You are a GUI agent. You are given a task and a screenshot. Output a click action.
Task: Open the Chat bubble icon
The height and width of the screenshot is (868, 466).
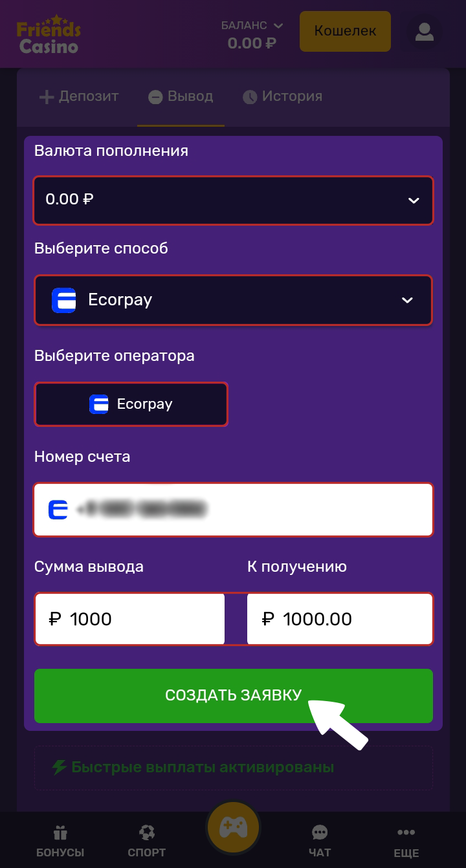pyautogui.click(x=320, y=832)
